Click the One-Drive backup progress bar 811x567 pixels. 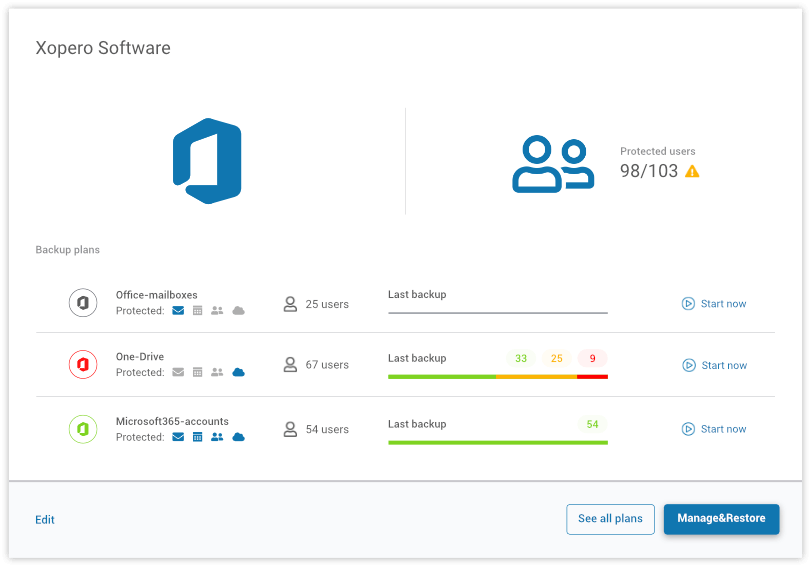[497, 377]
